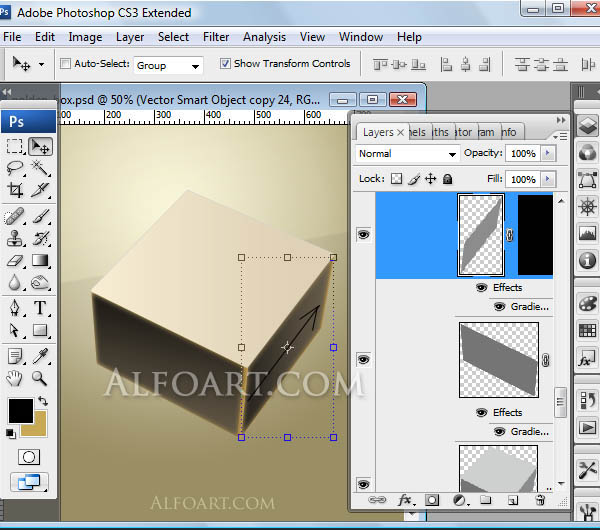Image resolution: width=600 pixels, height=530 pixels.
Task: Select the Move tool in toolbox
Action: tap(41, 147)
